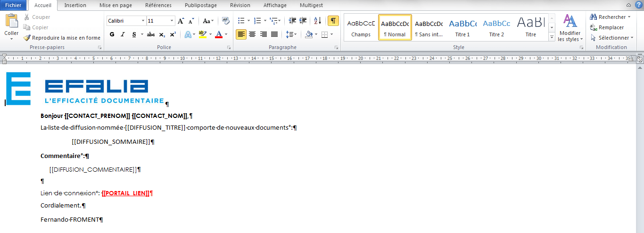Toggle italic (I) formatting

coord(123,34)
